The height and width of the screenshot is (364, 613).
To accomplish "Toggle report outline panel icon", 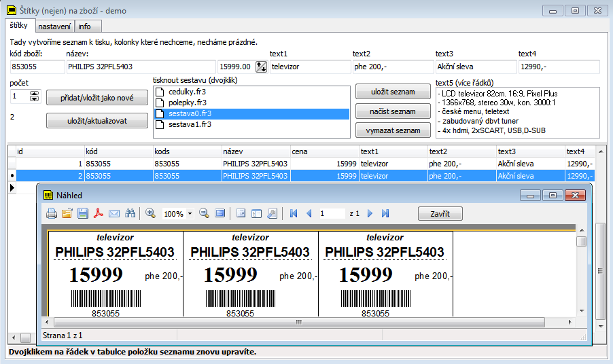I will tap(241, 213).
